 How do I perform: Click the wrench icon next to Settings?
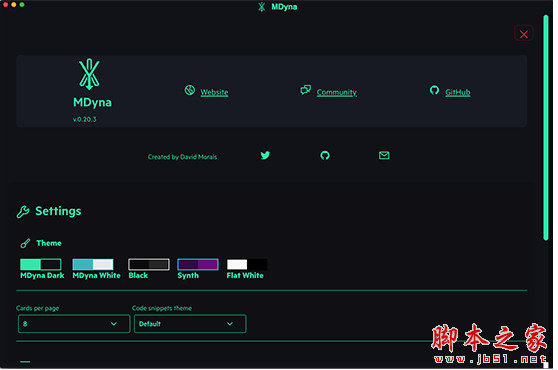coord(23,212)
